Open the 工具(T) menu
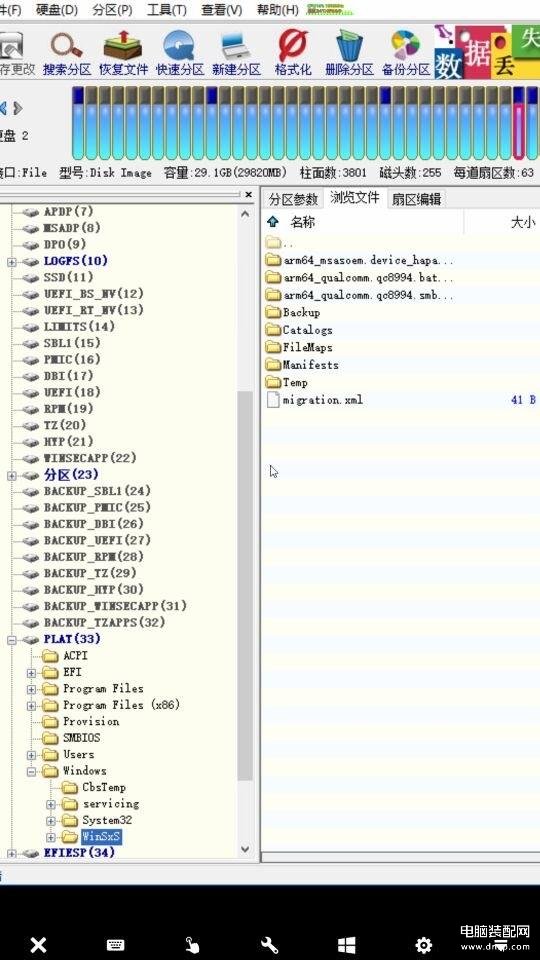Screen dimensions: 540x960 (167, 10)
